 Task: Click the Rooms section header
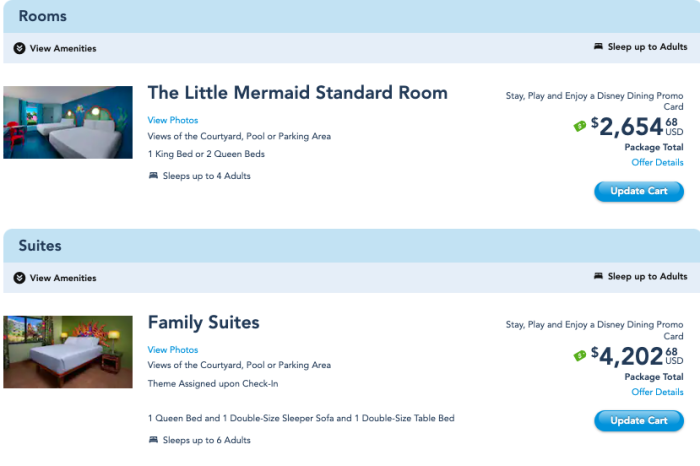(x=42, y=16)
